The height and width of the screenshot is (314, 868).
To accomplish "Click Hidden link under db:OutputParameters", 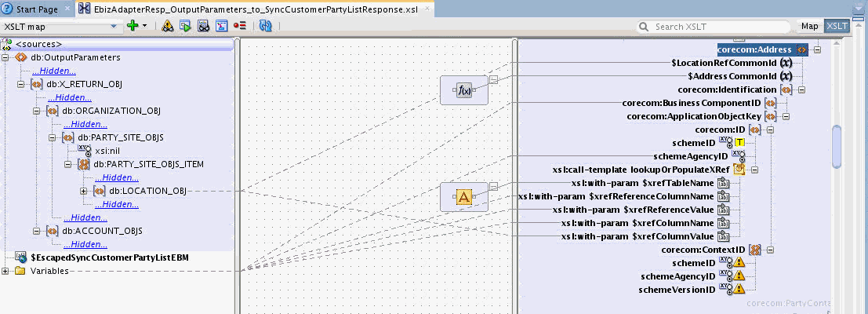I will [53, 71].
